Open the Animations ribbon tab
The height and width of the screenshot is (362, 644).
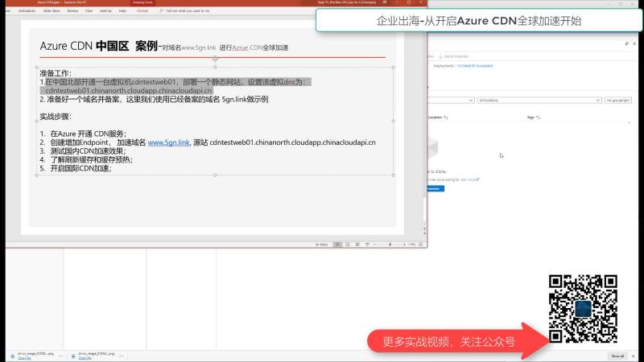pyautogui.click(x=27, y=10)
